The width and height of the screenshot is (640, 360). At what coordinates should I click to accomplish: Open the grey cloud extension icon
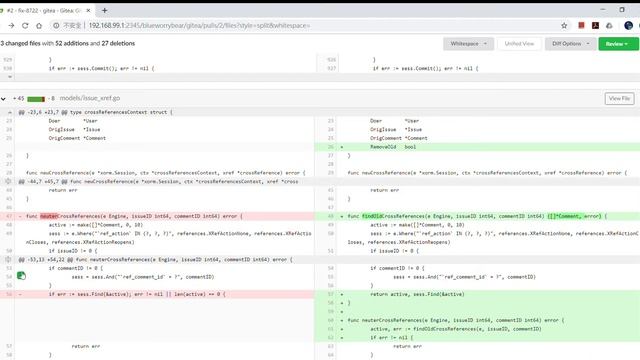609,25
